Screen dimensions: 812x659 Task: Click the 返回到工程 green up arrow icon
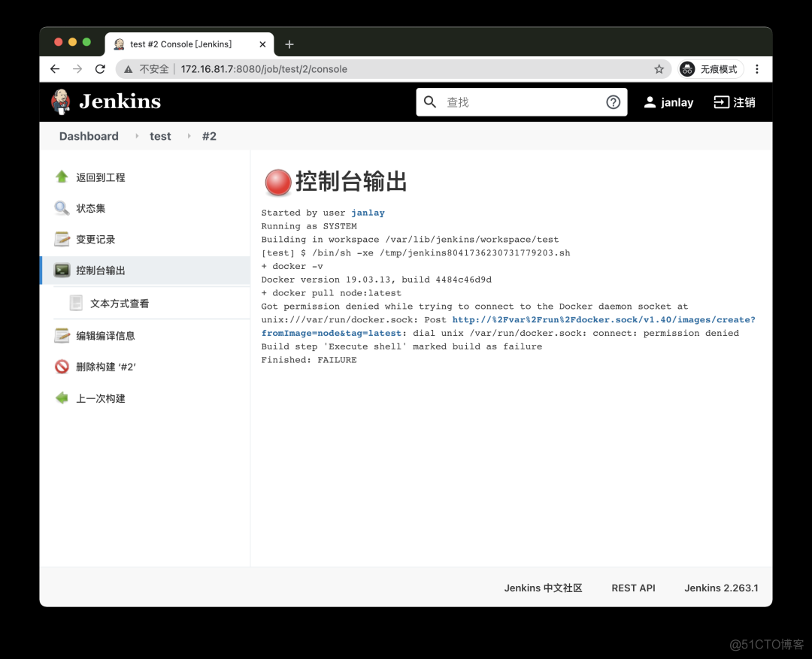click(62, 177)
